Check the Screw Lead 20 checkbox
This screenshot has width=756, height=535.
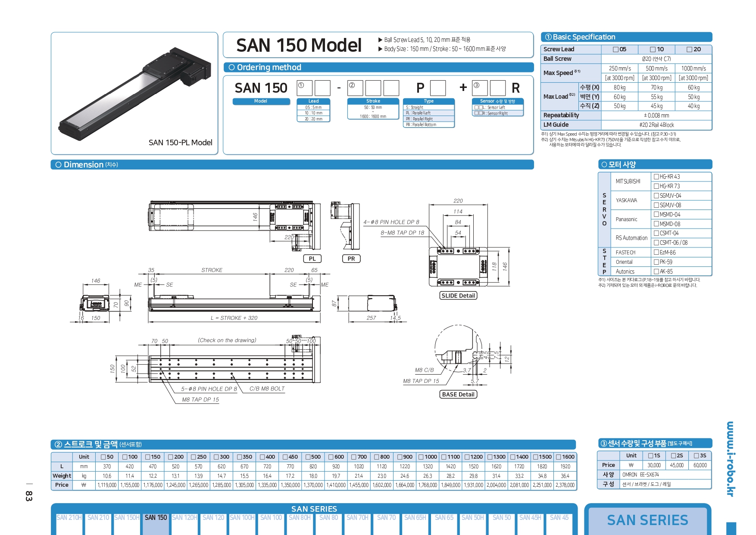pyautogui.click(x=690, y=50)
